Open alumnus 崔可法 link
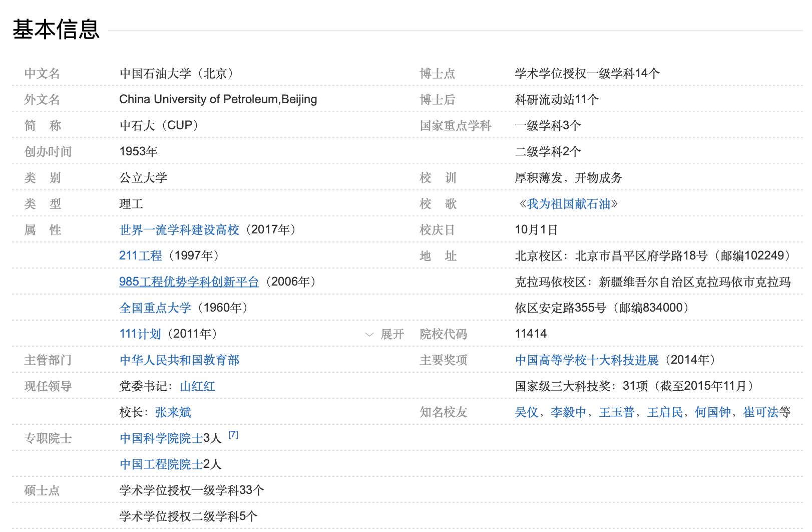 [761, 412]
